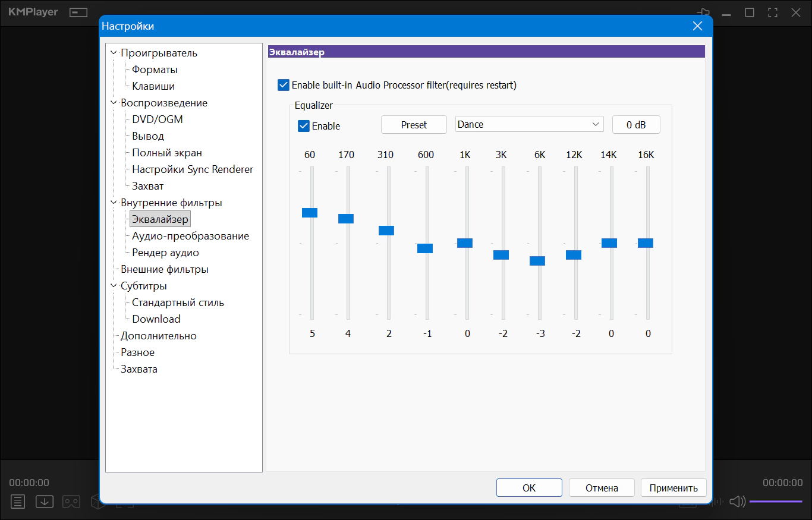This screenshot has width=812, height=520.
Task: Close the Настройки dialog with X
Action: (698, 26)
